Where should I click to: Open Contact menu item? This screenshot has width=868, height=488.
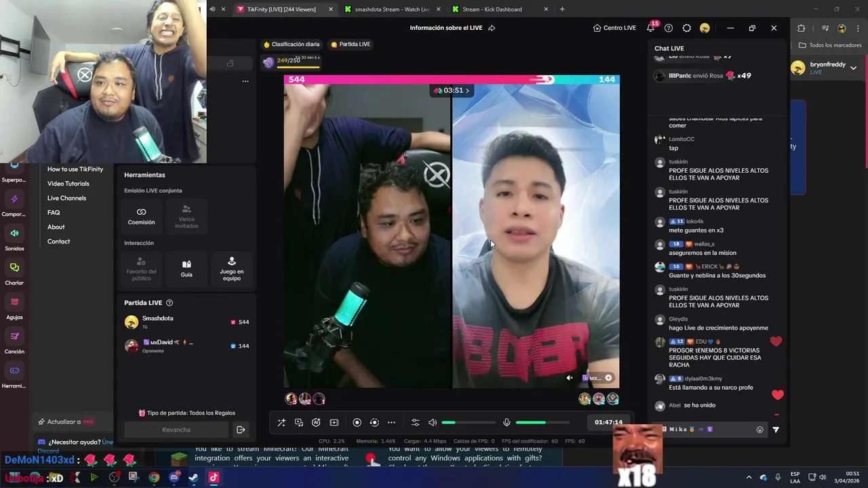58,241
